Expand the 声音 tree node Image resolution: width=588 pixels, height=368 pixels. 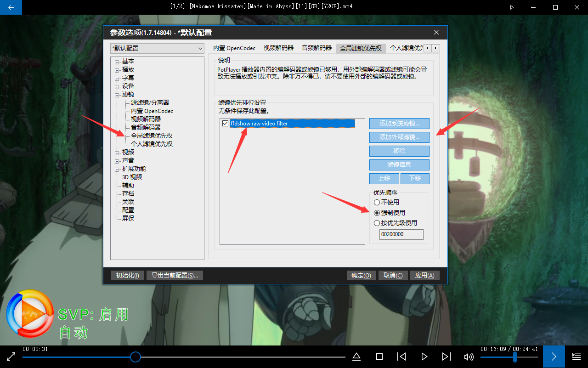pos(117,161)
